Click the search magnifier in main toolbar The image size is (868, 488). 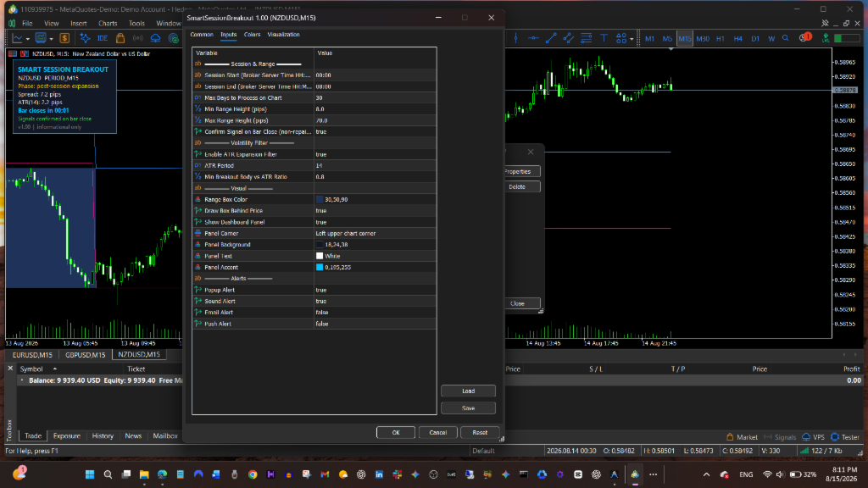tap(786, 38)
